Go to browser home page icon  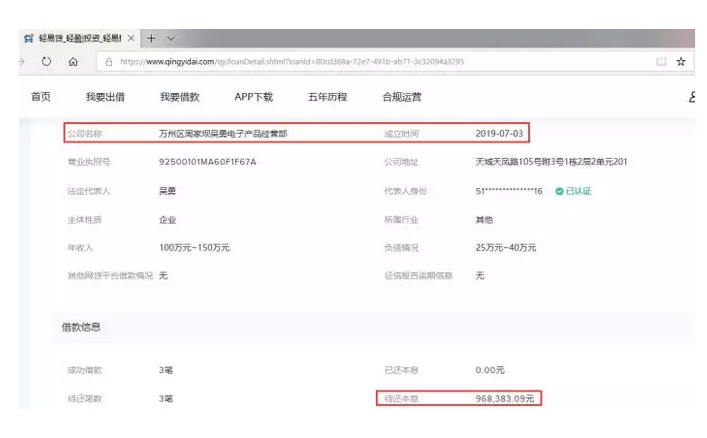pyautogui.click(x=73, y=61)
